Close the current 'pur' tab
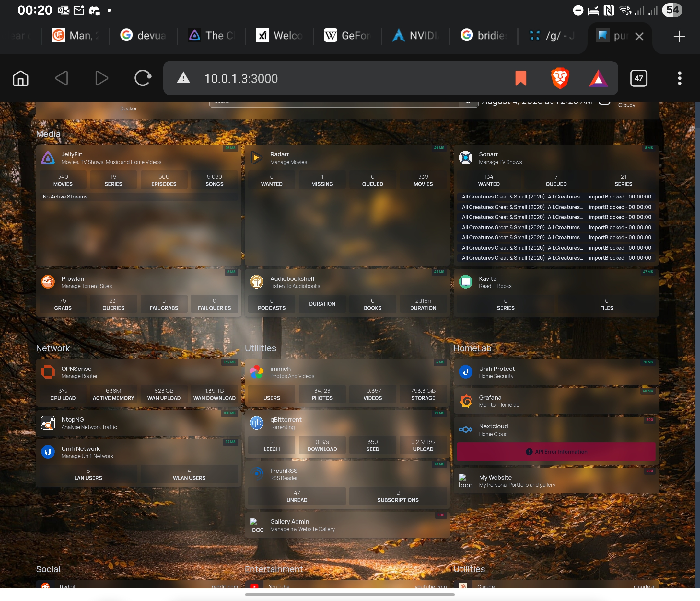The image size is (700, 601). click(639, 36)
